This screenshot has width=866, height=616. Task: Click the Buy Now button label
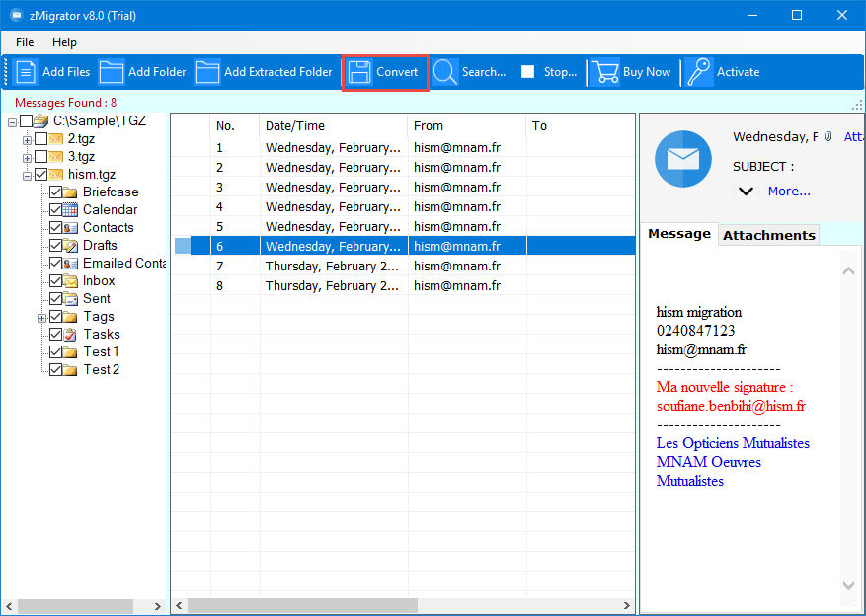[646, 72]
